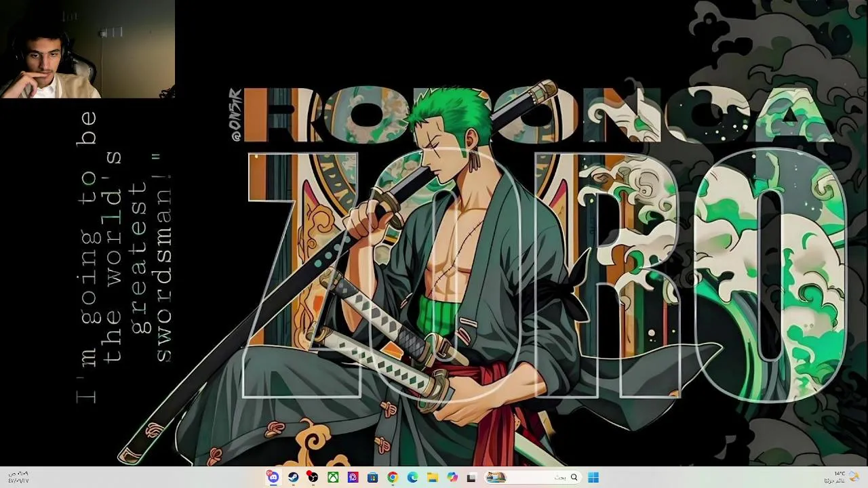Launch Google Chrome from the taskbar

(x=392, y=477)
